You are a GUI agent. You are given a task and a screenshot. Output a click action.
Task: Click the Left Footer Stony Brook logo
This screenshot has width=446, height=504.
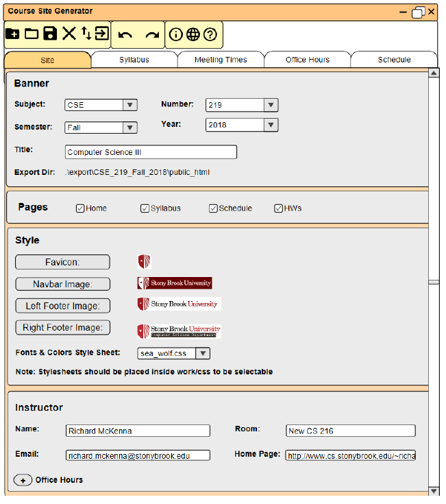(179, 304)
